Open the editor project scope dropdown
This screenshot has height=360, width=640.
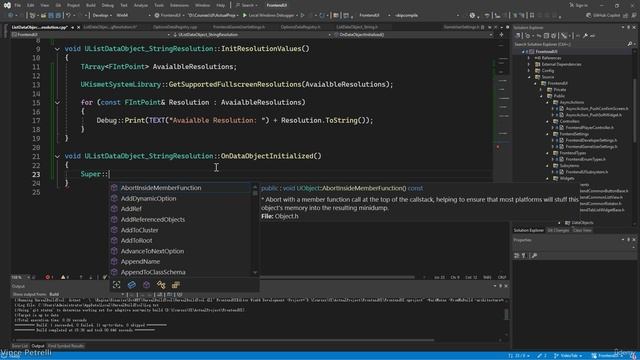(91, 35)
